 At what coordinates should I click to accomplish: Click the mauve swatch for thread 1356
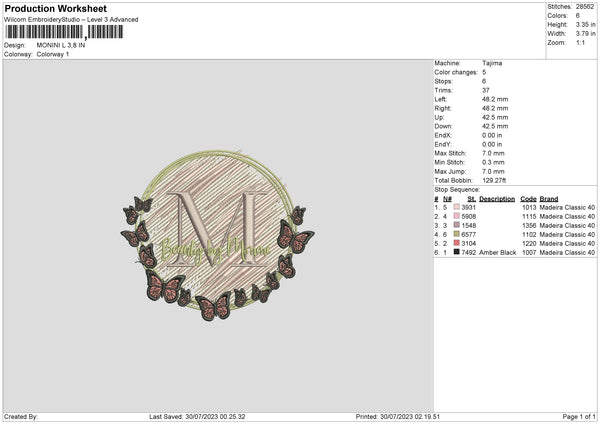457,225
